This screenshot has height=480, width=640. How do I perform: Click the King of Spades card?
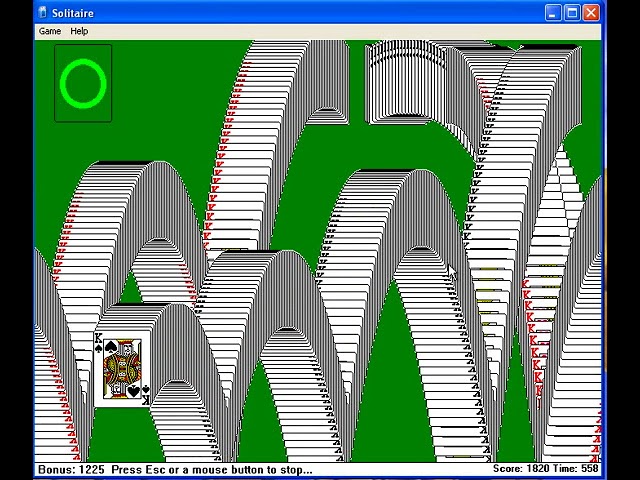pos(122,369)
